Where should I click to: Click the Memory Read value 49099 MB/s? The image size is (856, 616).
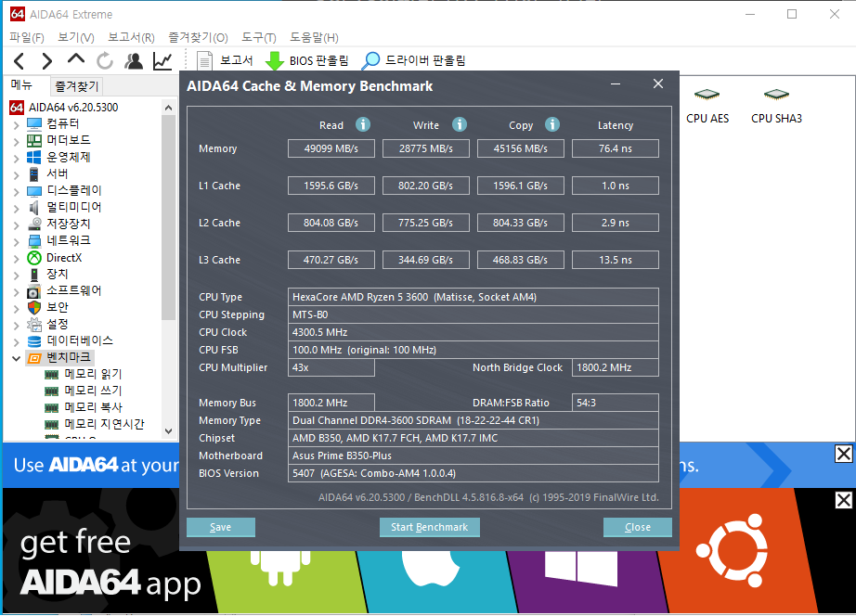point(331,148)
